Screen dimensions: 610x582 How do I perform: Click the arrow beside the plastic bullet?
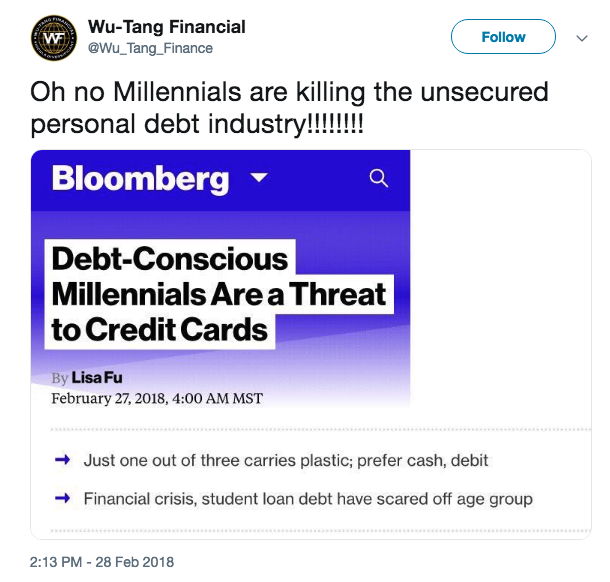click(62, 460)
